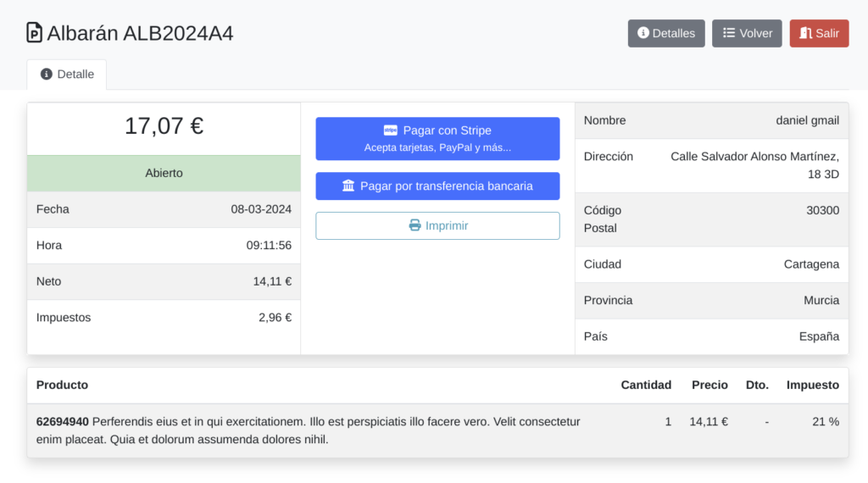Click the Fecha row showing 08-03-2024
This screenshot has width=868, height=483.
click(164, 209)
